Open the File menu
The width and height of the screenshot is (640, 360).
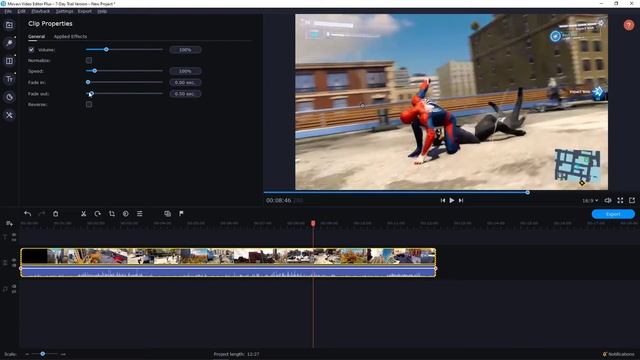[x=8, y=11]
